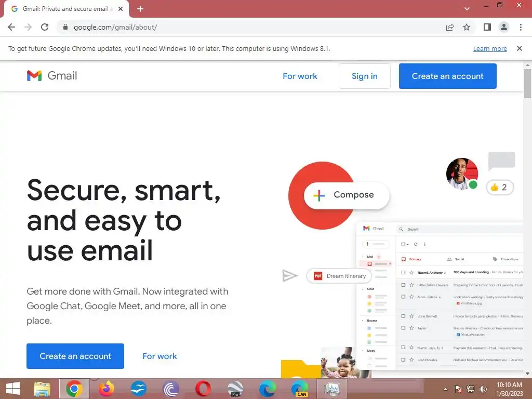Dismiss the Chrome update notification bar

coord(519,48)
